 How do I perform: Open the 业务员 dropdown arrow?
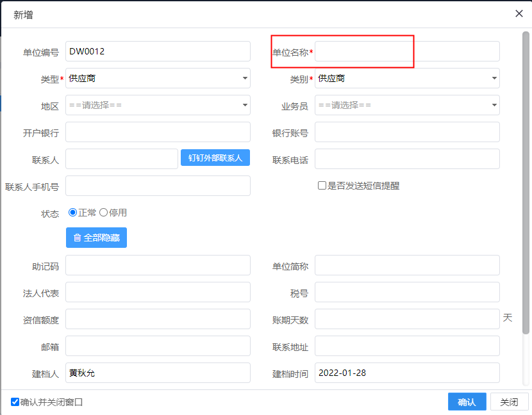click(494, 105)
